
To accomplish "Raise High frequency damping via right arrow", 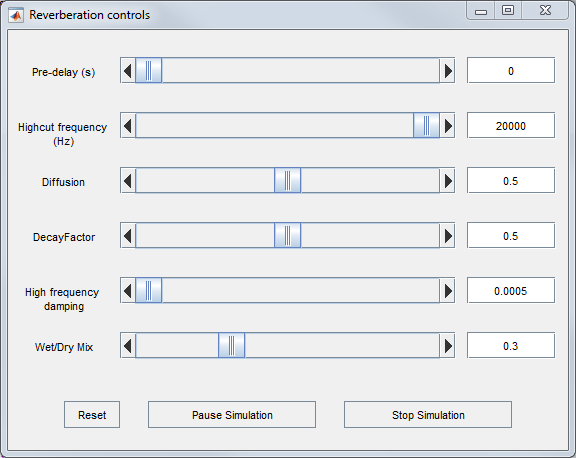I will pos(447,291).
